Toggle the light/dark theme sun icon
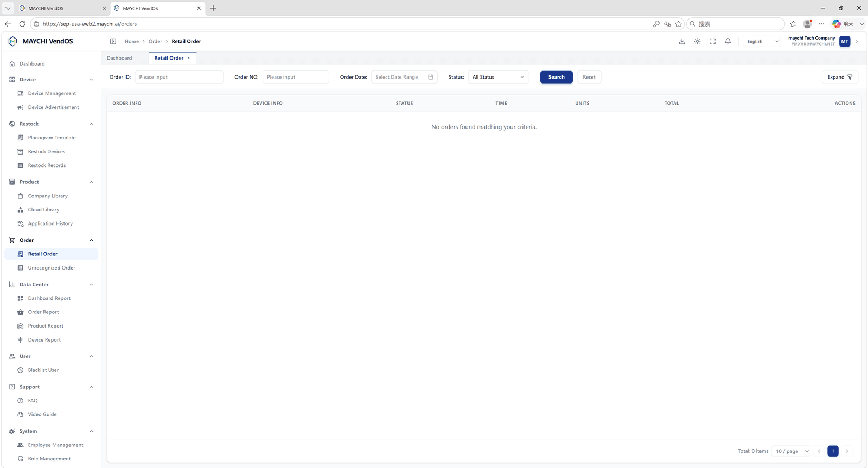This screenshot has width=868, height=468. coord(697,41)
